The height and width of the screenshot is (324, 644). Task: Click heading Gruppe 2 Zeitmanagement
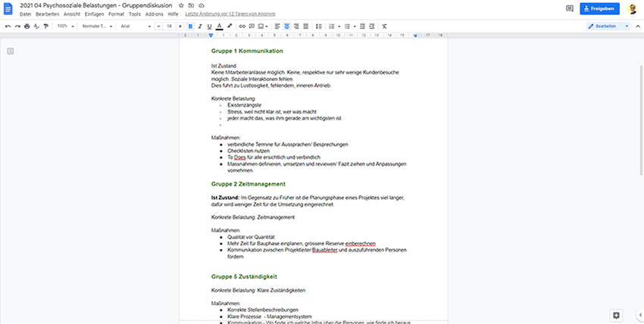pyautogui.click(x=248, y=184)
